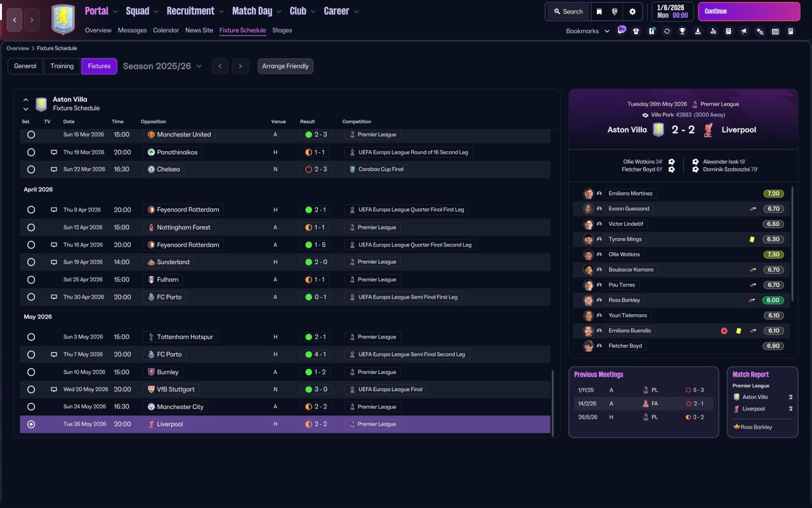The image size is (812, 508).
Task: Click the Continue button
Action: [749, 11]
